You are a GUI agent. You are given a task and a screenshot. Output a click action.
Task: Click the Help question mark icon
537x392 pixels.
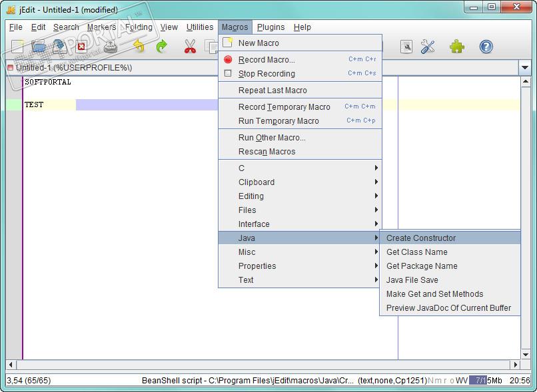coord(486,47)
